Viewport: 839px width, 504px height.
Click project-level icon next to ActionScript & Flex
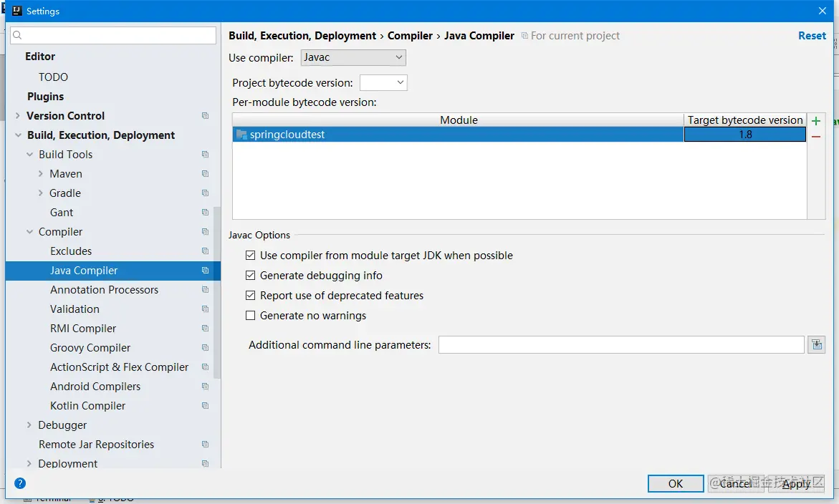(x=205, y=367)
